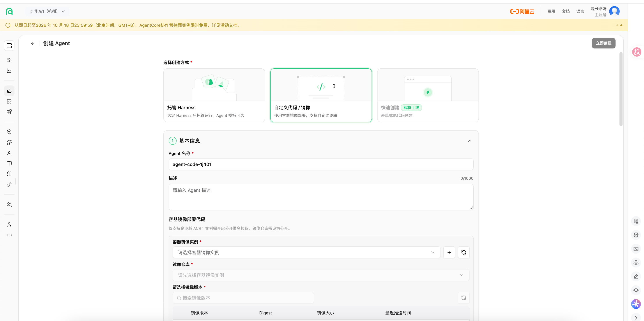Expand the right rail bottom chevron
Viewport: 644px width, 321px height.
pos(636,318)
